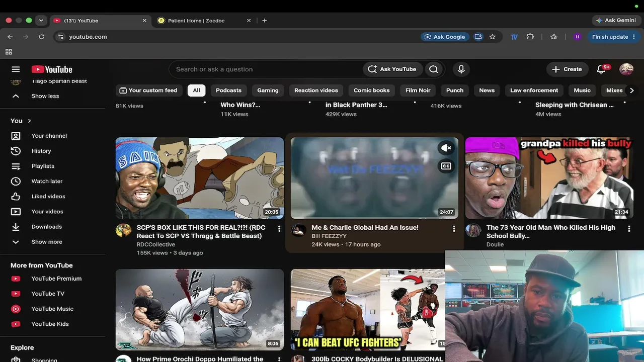
Task: Play the grandpa killed his bully thumbnail
Action: [549, 178]
